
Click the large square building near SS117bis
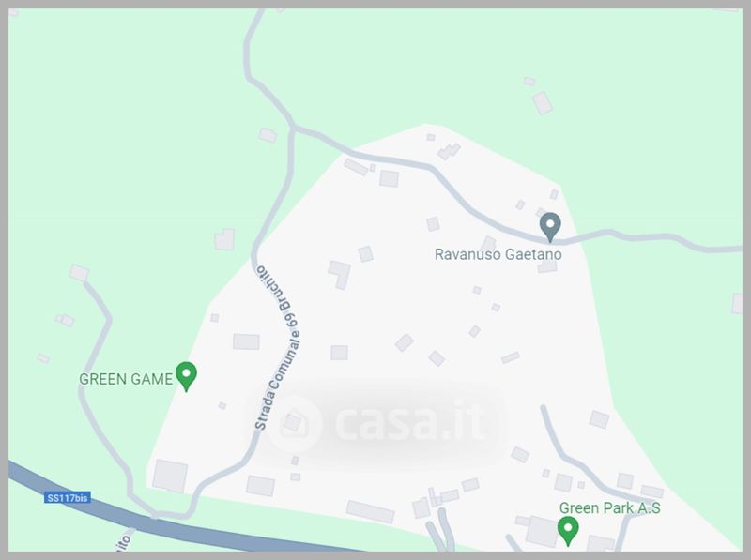click(x=170, y=476)
